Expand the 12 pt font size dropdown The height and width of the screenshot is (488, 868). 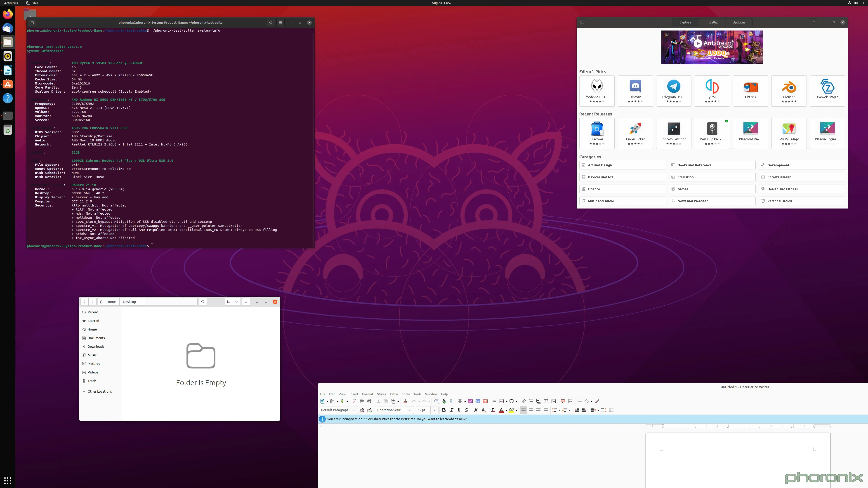click(x=434, y=410)
